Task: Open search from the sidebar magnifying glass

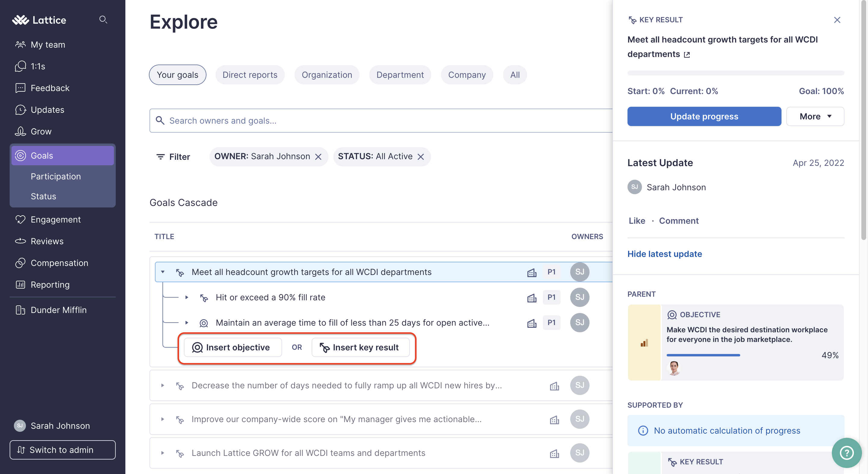Action: pyautogui.click(x=103, y=20)
